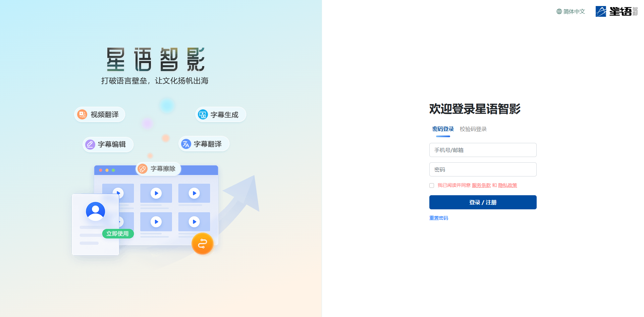Viewport: 644px width, 317px height.
Task: Click the 字幕生成 blue icon
Action: tap(203, 115)
